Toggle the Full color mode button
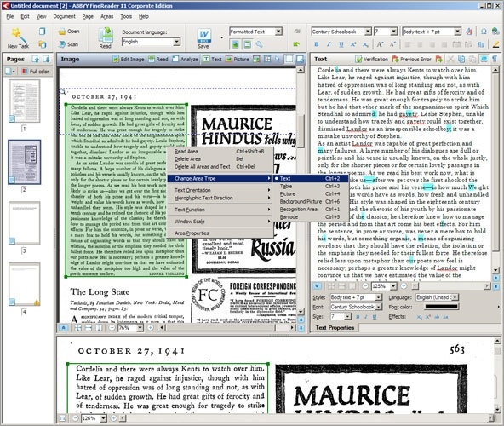 (x=36, y=72)
